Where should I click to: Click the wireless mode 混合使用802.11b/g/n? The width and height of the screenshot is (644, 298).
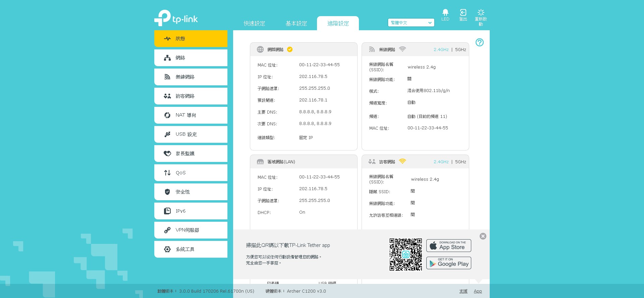click(428, 91)
